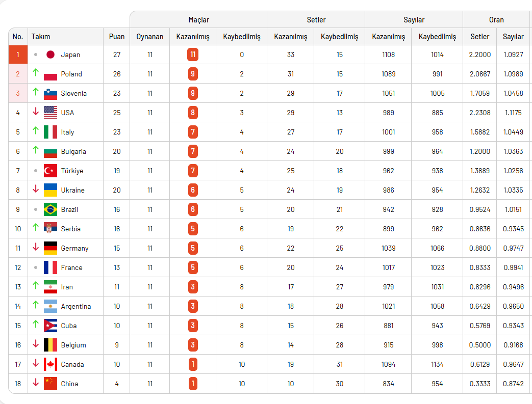
Task: Click Poland's green up arrow
Action: (36, 72)
